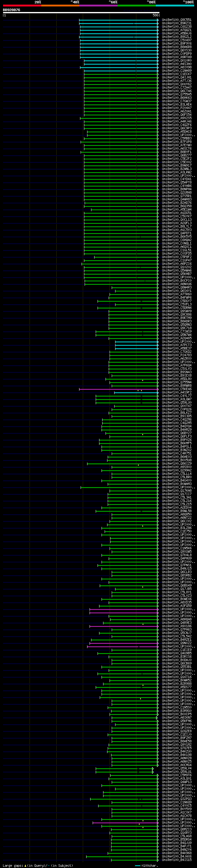Click the UniRef100_Q6S4Y1 label
This screenshot has width=197, height=868.
[x=176, y=291]
